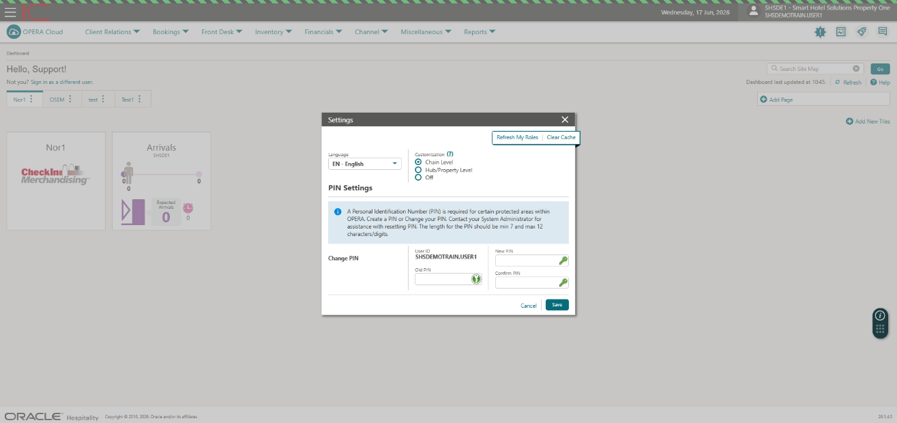Open the Nor1 tab options kebab
The width and height of the screenshot is (897, 423).
31,99
